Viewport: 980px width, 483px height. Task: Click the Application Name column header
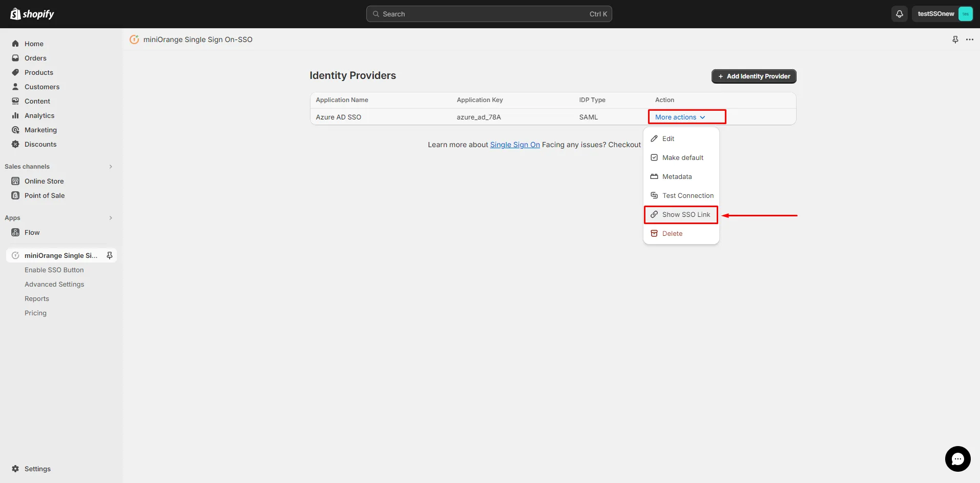[x=342, y=100]
